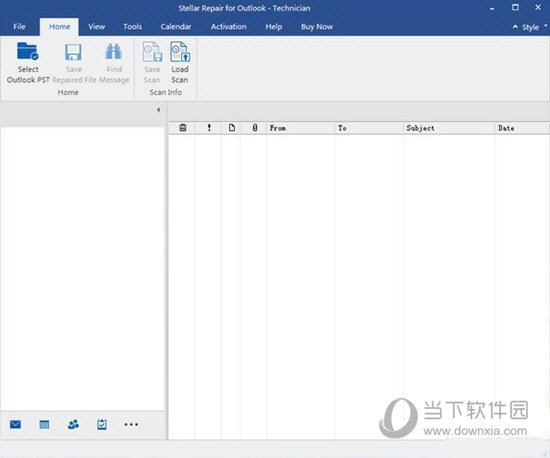Sort by deleted trash column icon
This screenshot has width=550, height=458.
(183, 128)
